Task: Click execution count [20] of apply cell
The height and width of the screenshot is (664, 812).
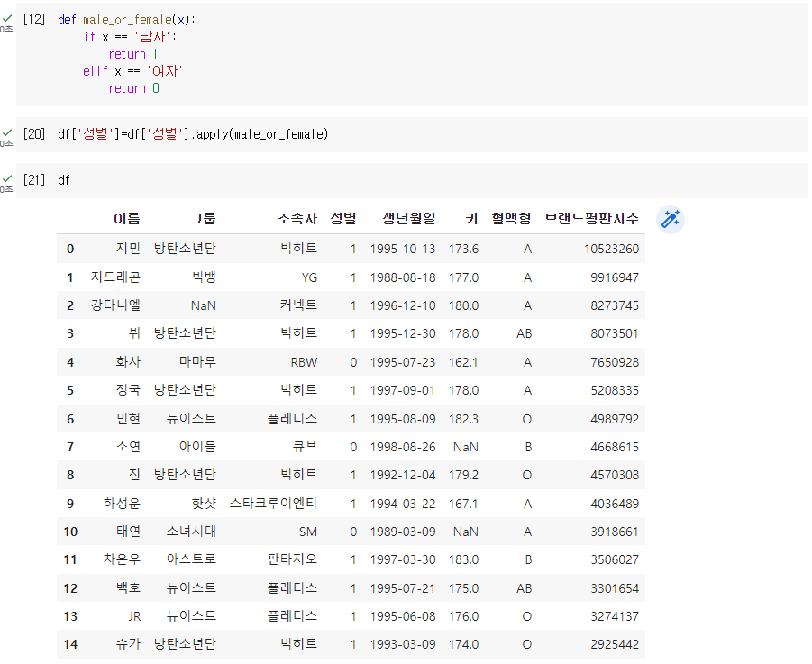Action: pos(34,134)
